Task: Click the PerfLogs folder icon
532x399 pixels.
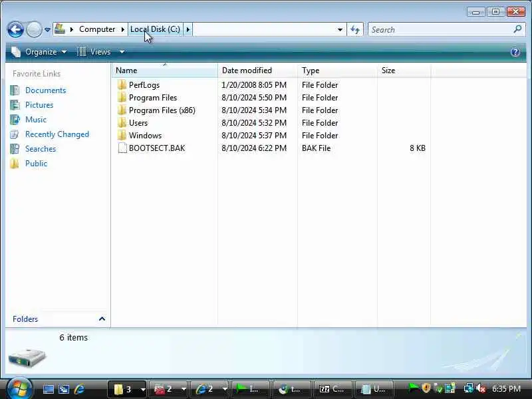Action: tap(122, 85)
